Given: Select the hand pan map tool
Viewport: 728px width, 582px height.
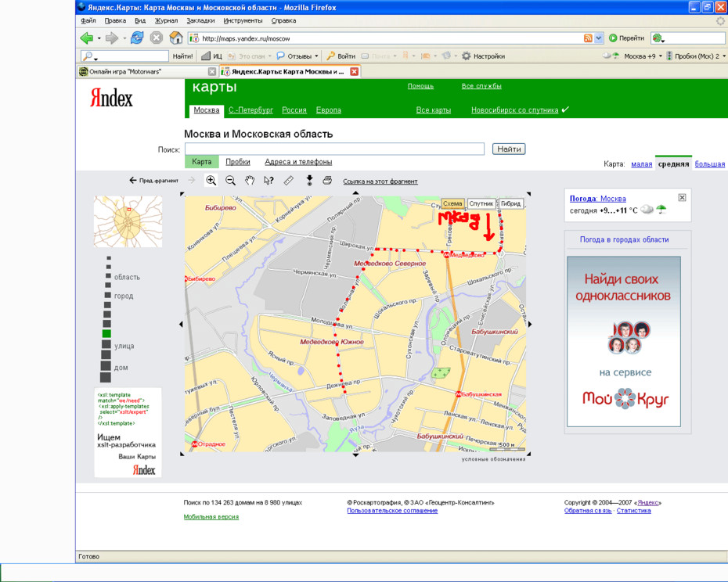Looking at the screenshot, I should coord(250,181).
